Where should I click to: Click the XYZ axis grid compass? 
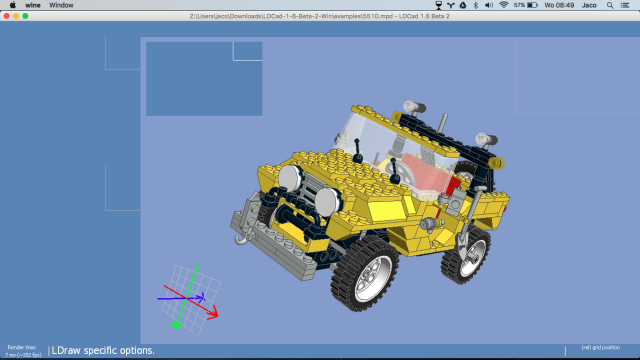[x=189, y=299]
